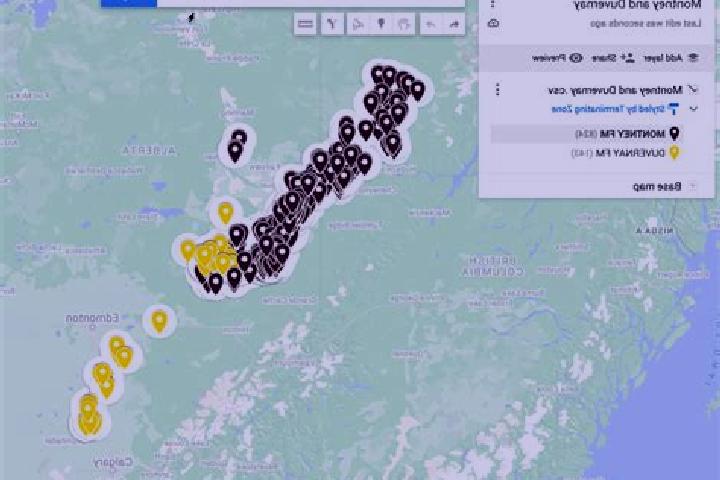Click the undo arrow in toolbar
Image resolution: width=720 pixels, height=480 pixels.
point(454,24)
